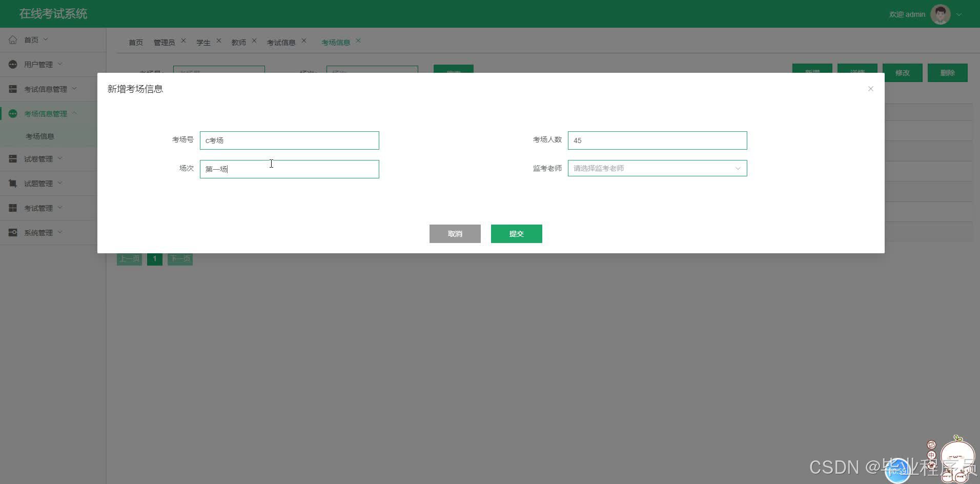Click the home icon in sidebar
Viewport: 980px width, 484px height.
[x=13, y=39]
